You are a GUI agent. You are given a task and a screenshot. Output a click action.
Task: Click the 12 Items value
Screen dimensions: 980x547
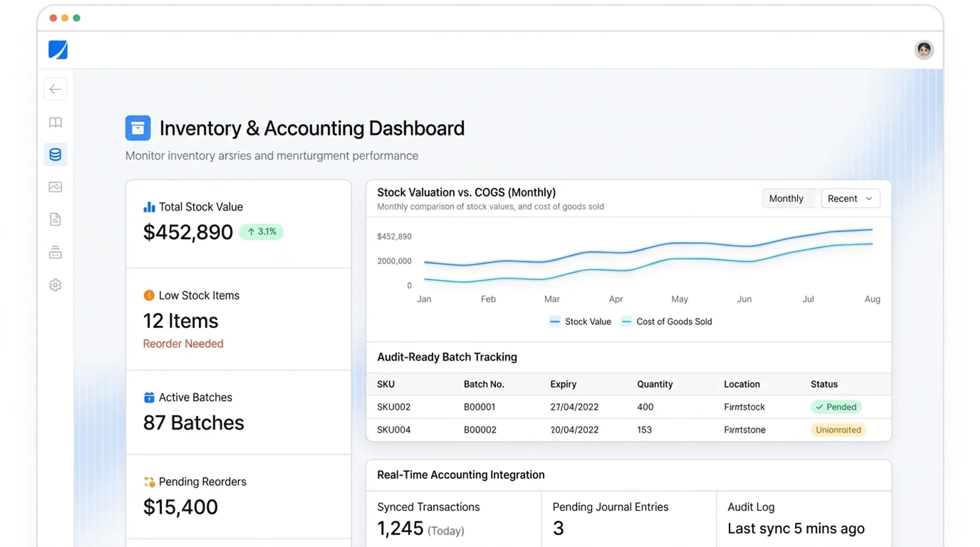click(181, 321)
